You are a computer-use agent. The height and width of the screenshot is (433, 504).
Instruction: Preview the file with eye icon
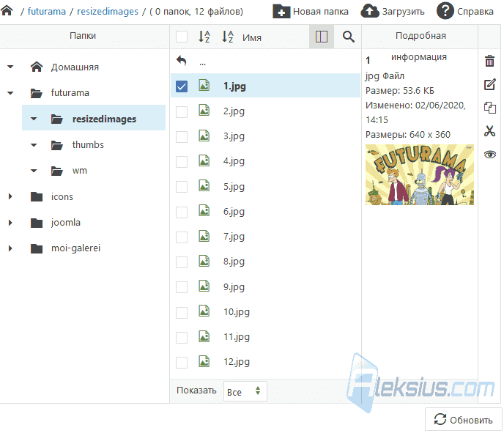point(490,155)
